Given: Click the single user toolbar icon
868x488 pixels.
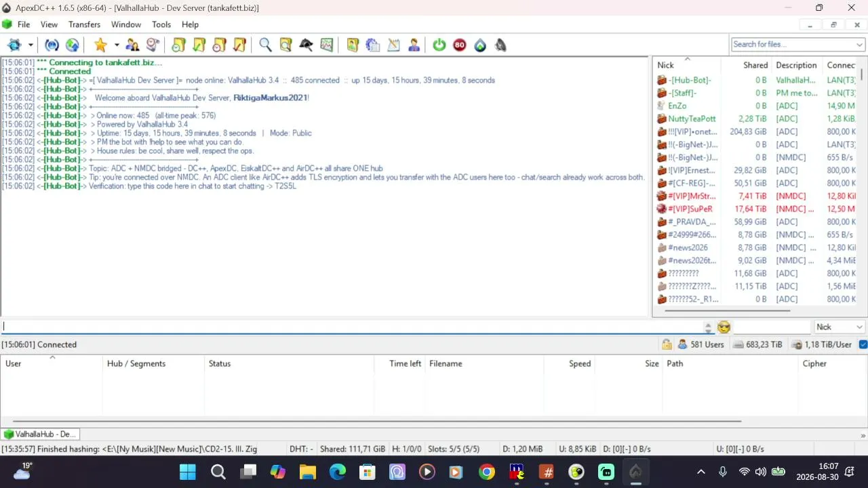Looking at the screenshot, I should pyautogui.click(x=414, y=45).
